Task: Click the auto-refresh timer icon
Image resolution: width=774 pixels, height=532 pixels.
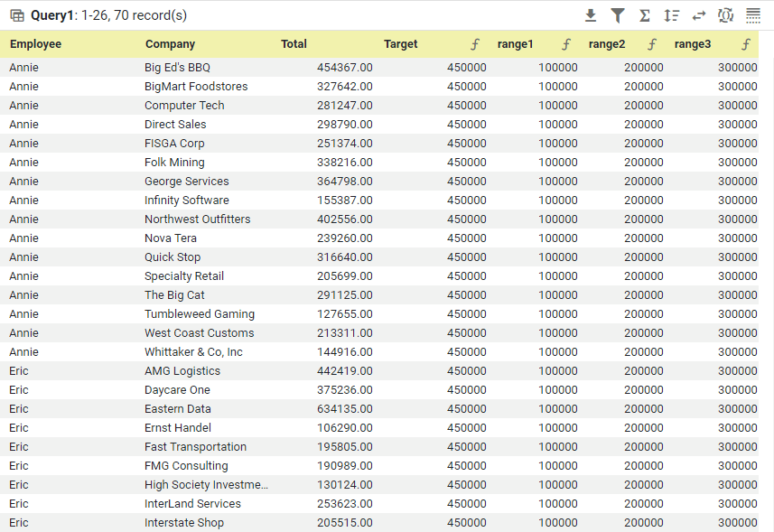Action: (x=727, y=15)
